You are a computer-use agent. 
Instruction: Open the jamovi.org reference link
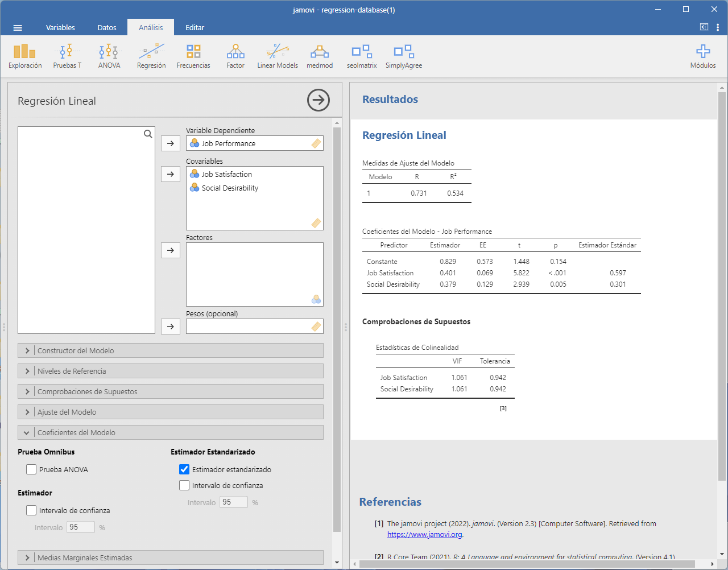click(x=425, y=534)
